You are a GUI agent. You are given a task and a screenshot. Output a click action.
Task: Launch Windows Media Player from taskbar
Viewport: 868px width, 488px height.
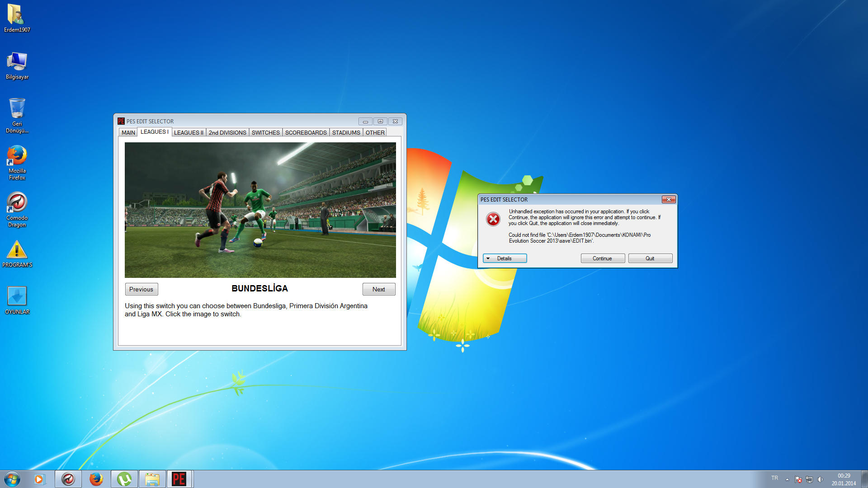coord(40,479)
